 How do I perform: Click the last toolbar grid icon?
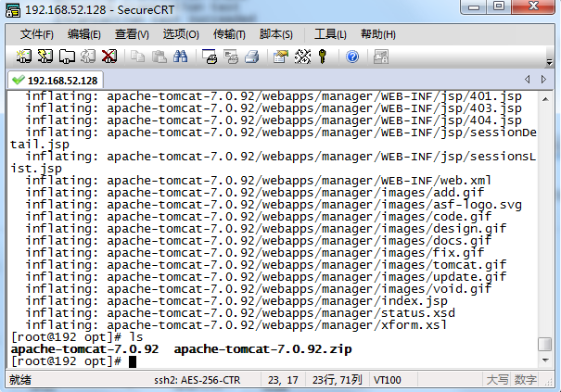381,57
